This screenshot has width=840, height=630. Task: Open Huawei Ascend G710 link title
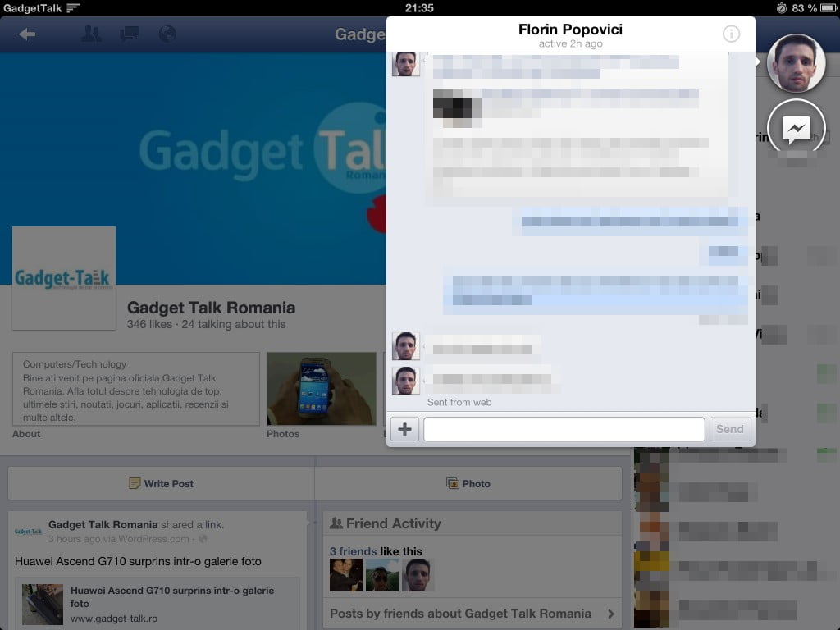click(x=172, y=597)
